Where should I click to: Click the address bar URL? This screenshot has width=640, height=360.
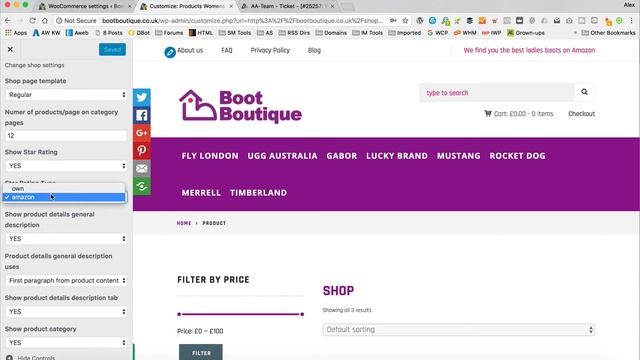pyautogui.click(x=242, y=20)
